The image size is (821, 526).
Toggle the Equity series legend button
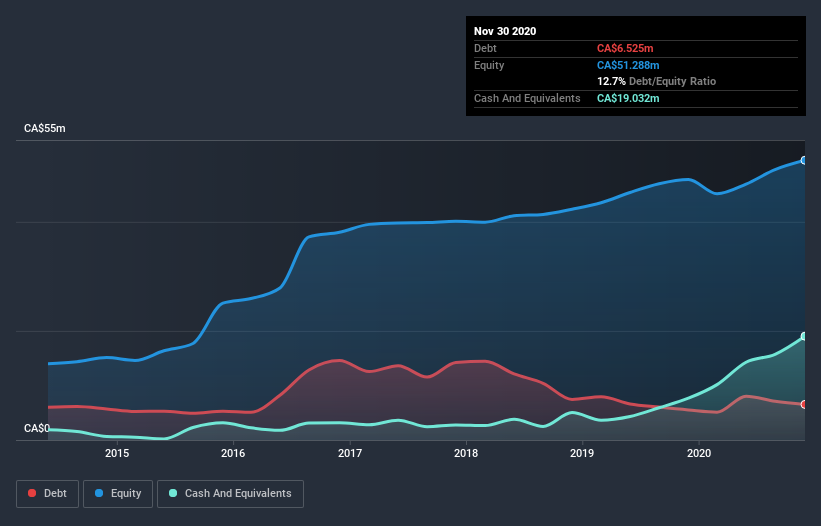click(118, 494)
